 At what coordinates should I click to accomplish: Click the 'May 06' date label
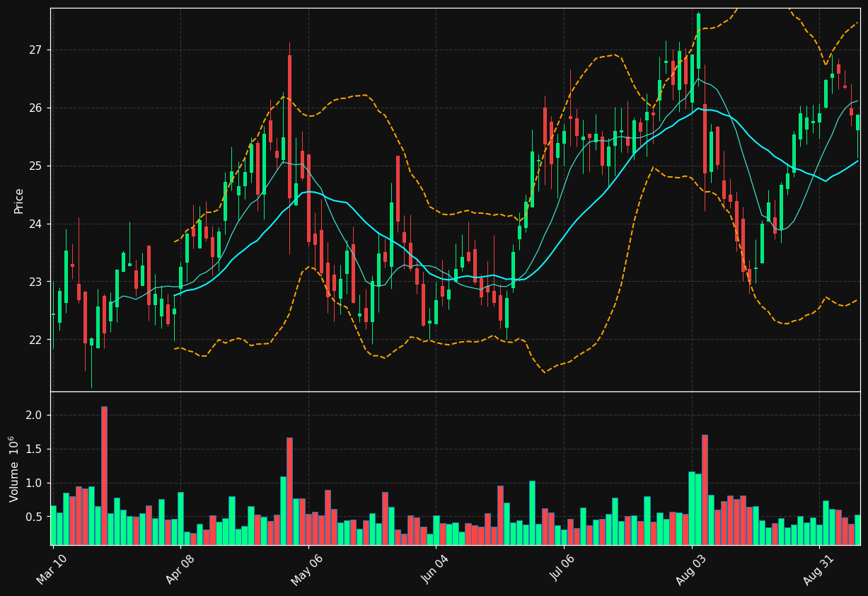(308, 569)
